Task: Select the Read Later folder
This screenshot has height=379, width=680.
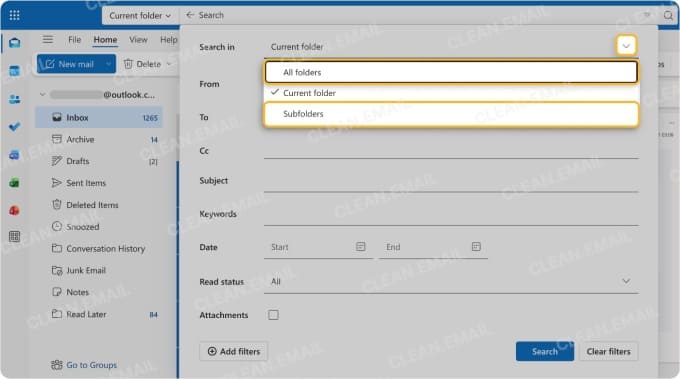Action: [x=99, y=314]
